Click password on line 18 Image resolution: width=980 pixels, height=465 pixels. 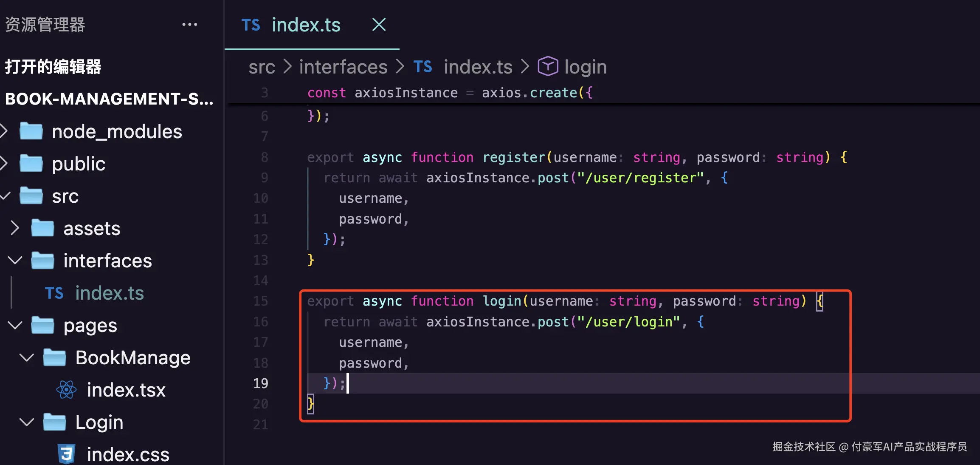(370, 363)
